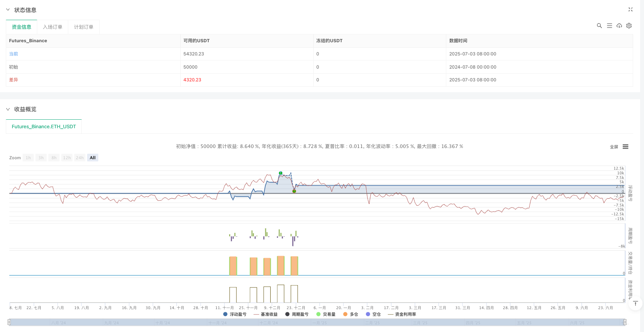
Task: Select the All zoom range button
Action: pos(93,158)
